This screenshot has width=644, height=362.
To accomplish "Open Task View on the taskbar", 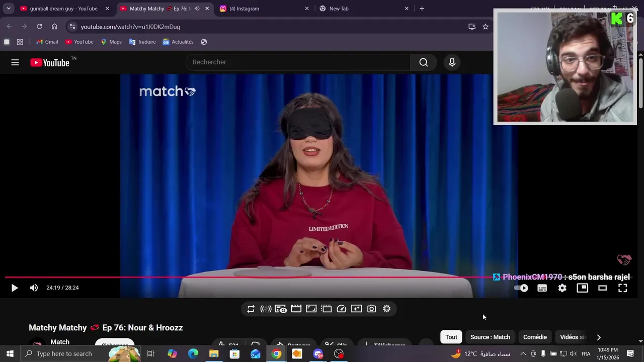I will pyautogui.click(x=150, y=354).
